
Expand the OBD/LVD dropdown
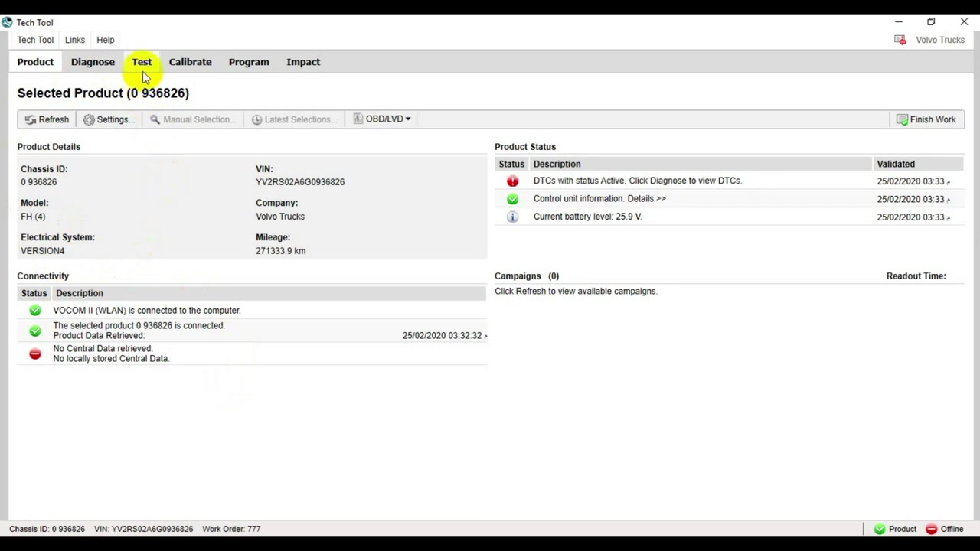pos(382,119)
